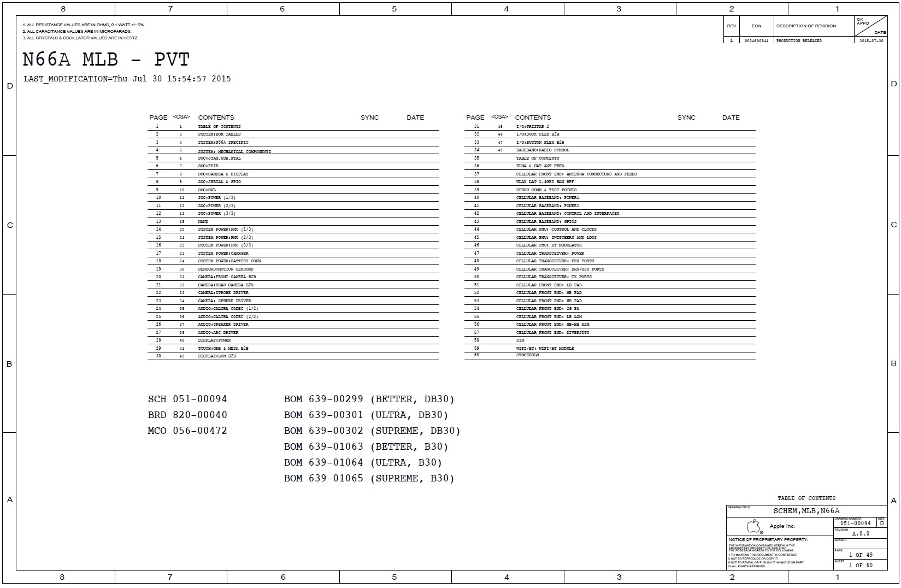Select AUDIO:SPEAKER DRIVER row
Screen dimensions: 901x588
pos(293,324)
